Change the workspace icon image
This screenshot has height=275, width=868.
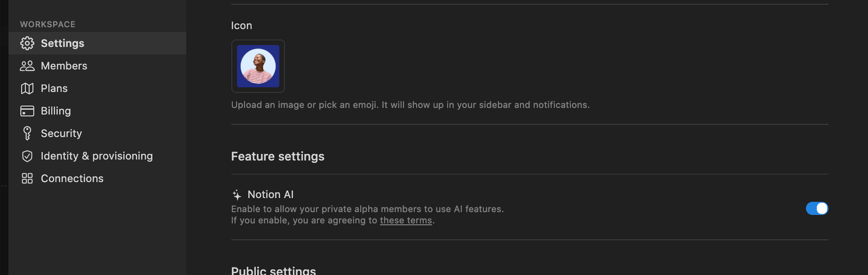click(x=258, y=66)
